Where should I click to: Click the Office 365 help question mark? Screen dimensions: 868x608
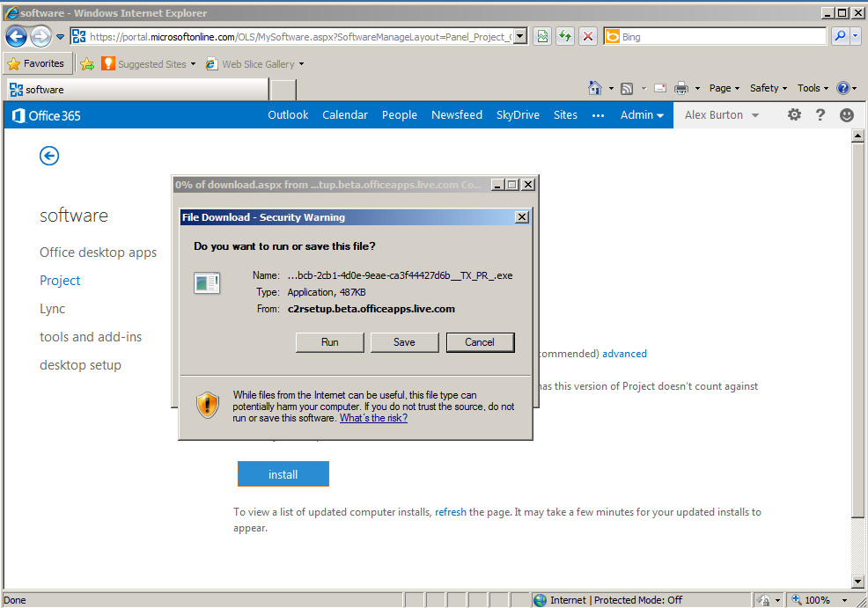point(820,114)
